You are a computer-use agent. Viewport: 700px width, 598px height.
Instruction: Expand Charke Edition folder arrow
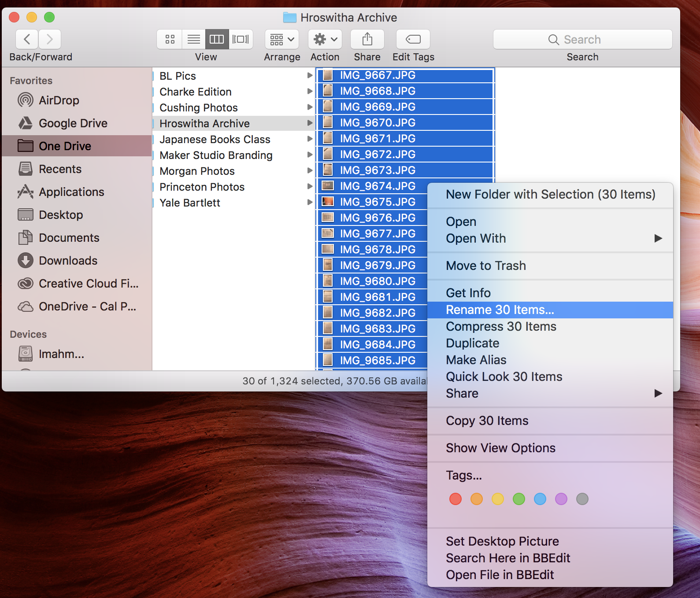pos(310,92)
